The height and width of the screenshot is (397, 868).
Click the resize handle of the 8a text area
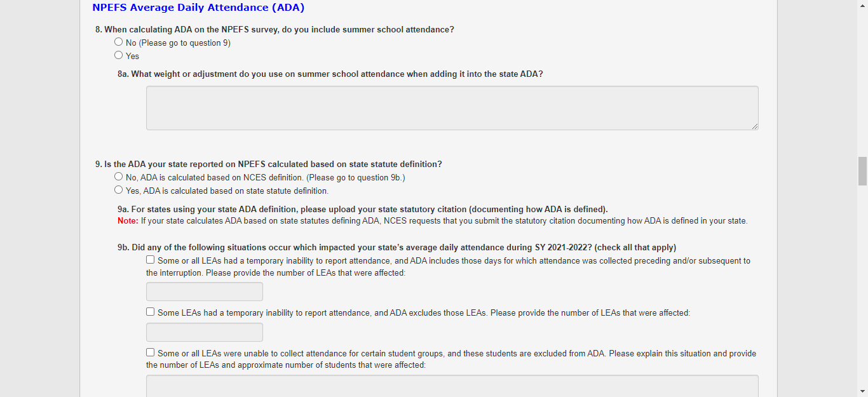[755, 126]
